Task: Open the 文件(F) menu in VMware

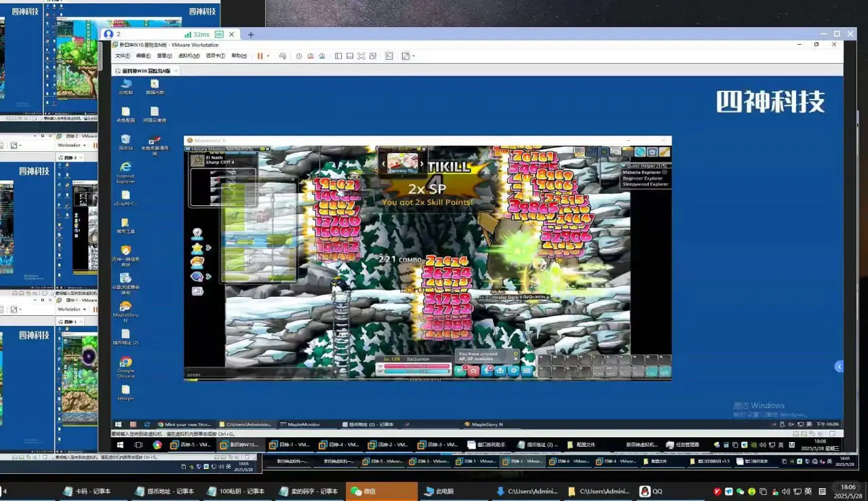Action: (122, 56)
